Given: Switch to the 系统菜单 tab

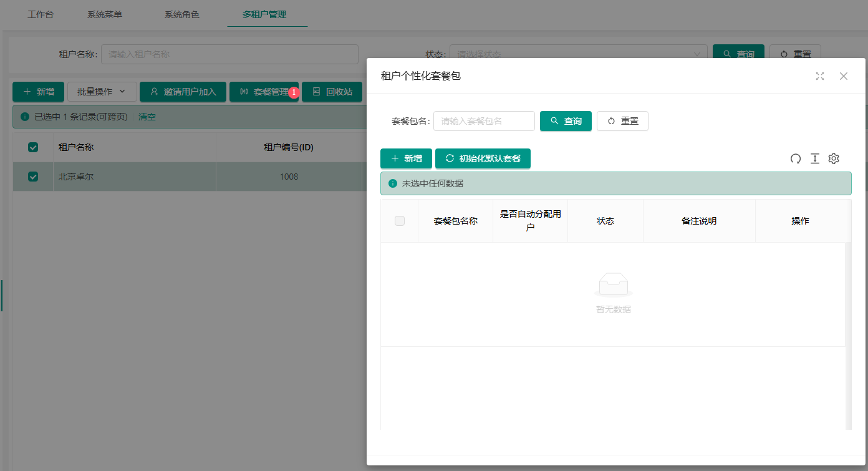Looking at the screenshot, I should (x=105, y=14).
